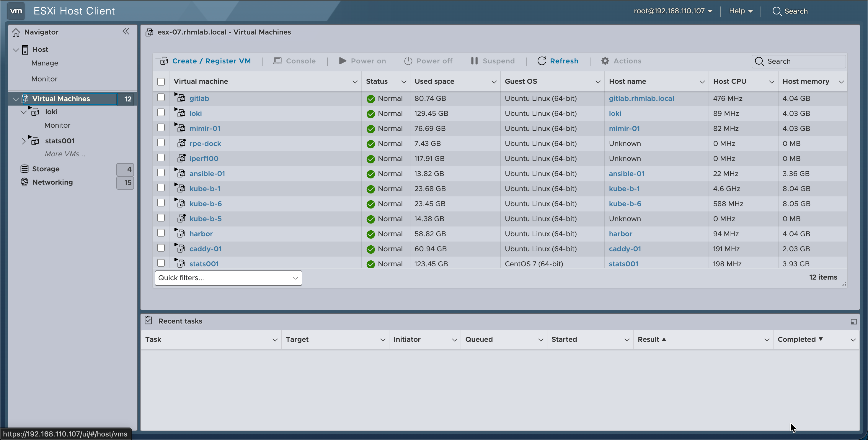
Task: Click the Create / Register VM icon
Action: (x=161, y=60)
